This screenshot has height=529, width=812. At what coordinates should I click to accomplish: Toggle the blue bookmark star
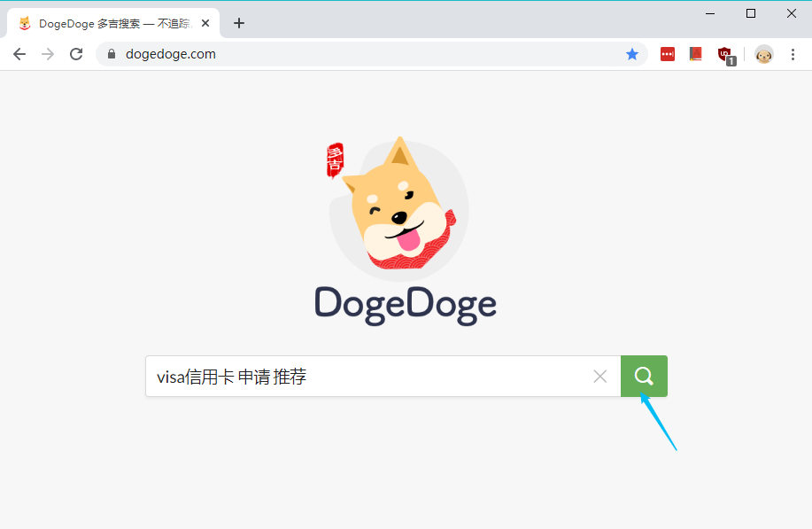point(631,54)
